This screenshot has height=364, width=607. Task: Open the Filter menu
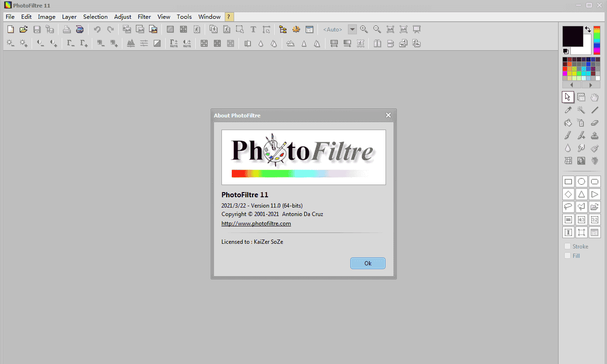[144, 16]
